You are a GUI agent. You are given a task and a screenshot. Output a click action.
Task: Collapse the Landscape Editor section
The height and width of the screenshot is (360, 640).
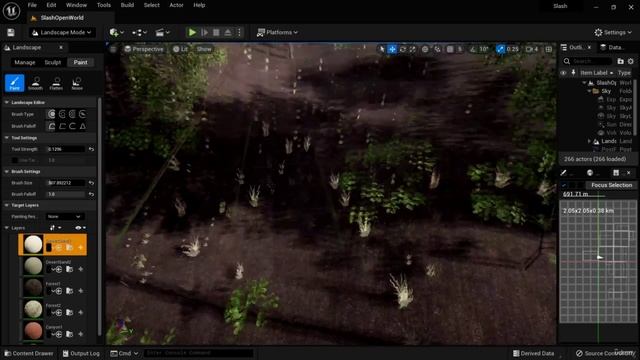7,102
